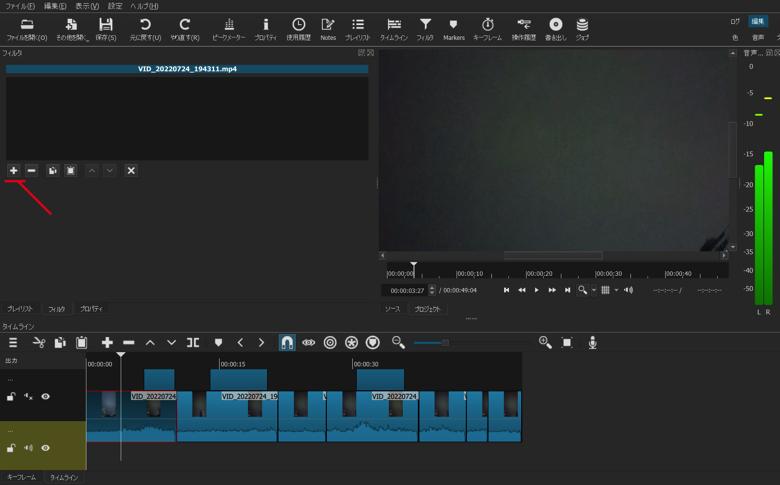This screenshot has width=780, height=485.
Task: Open the grid display dropdown arrow
Action: tap(616, 290)
